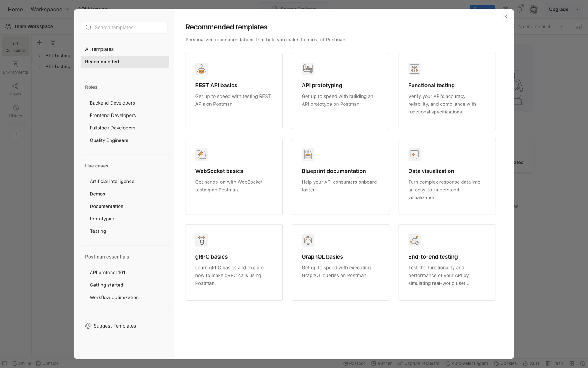Open Testing use case

point(98,231)
